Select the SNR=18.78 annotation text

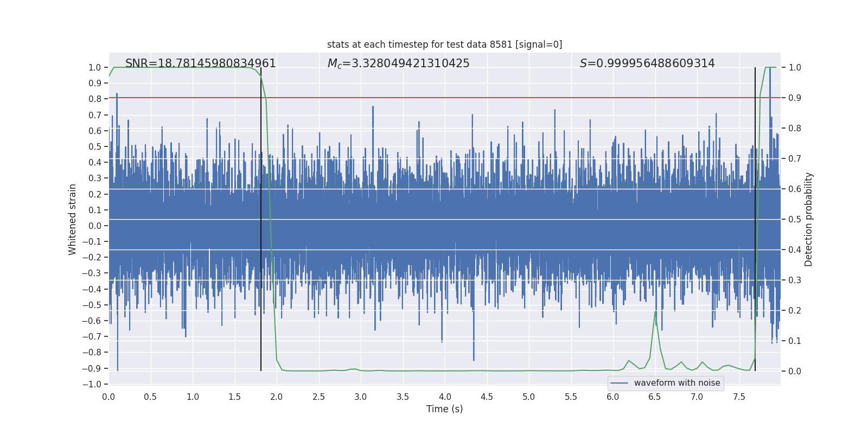coord(200,63)
